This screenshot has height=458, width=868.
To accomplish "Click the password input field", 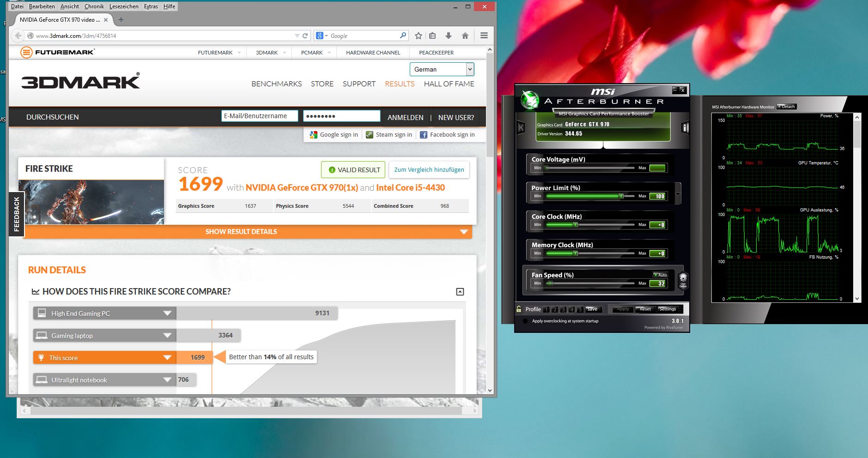I will [x=341, y=116].
